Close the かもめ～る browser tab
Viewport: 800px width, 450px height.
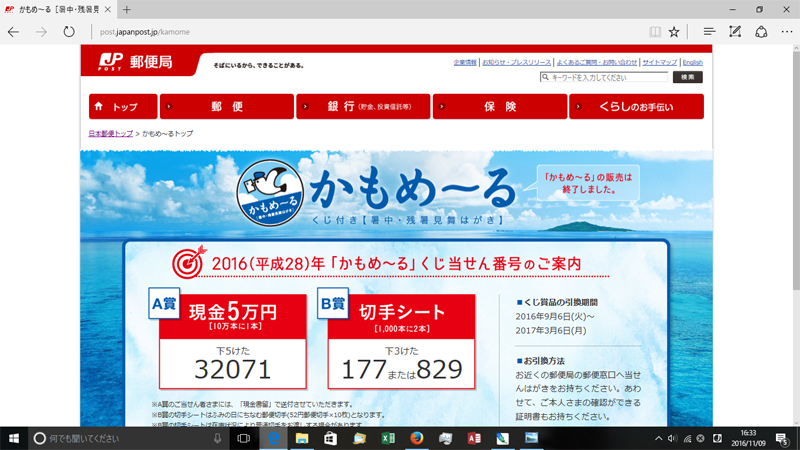pyautogui.click(x=108, y=9)
